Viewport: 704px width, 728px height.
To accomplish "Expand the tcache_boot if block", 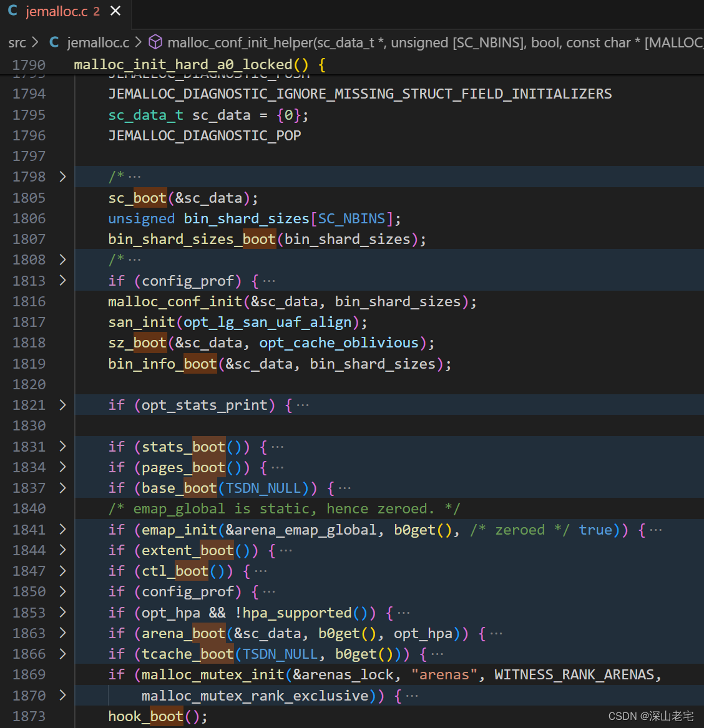I will point(62,654).
